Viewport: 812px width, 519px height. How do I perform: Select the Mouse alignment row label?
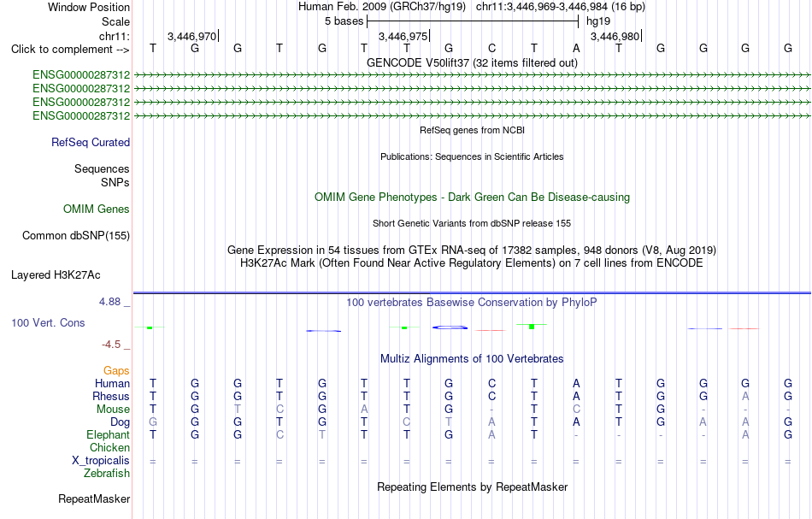click(x=113, y=410)
